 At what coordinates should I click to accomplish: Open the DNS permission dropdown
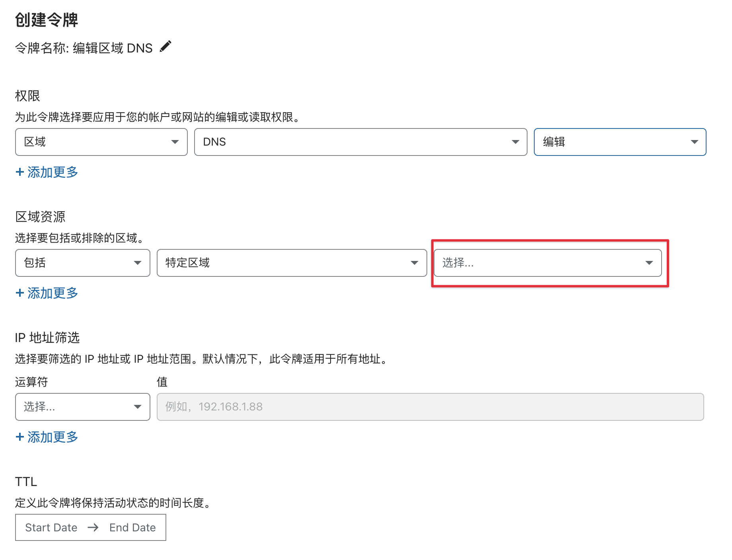click(360, 142)
